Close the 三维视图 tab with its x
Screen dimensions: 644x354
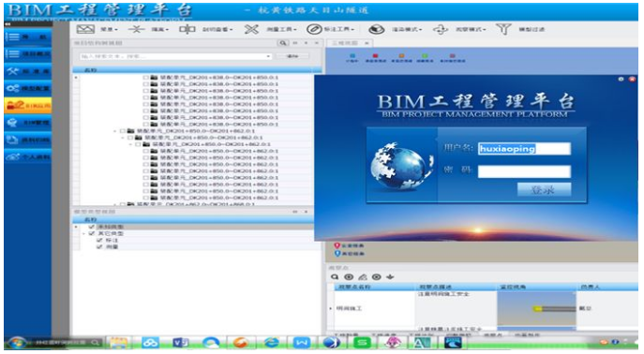367,43
